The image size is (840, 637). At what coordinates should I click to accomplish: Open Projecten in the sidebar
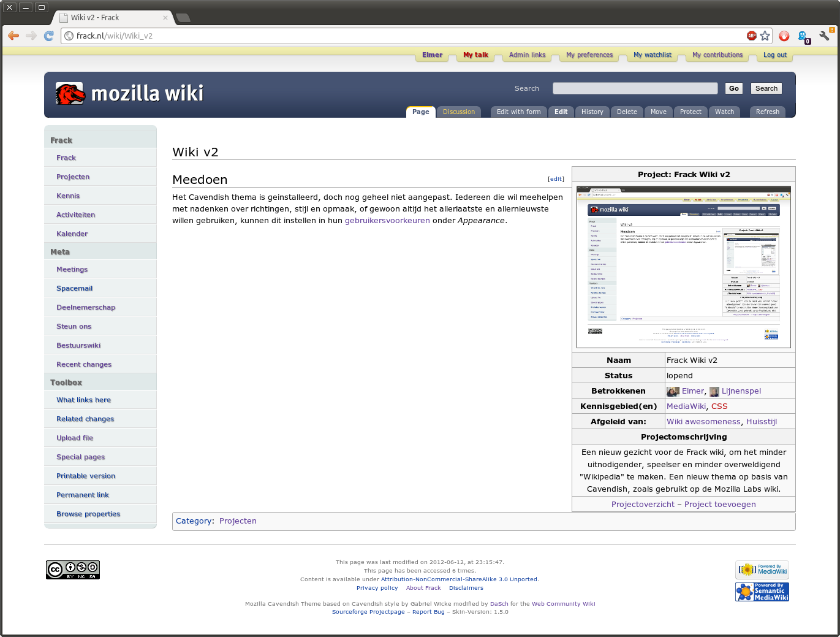click(73, 177)
